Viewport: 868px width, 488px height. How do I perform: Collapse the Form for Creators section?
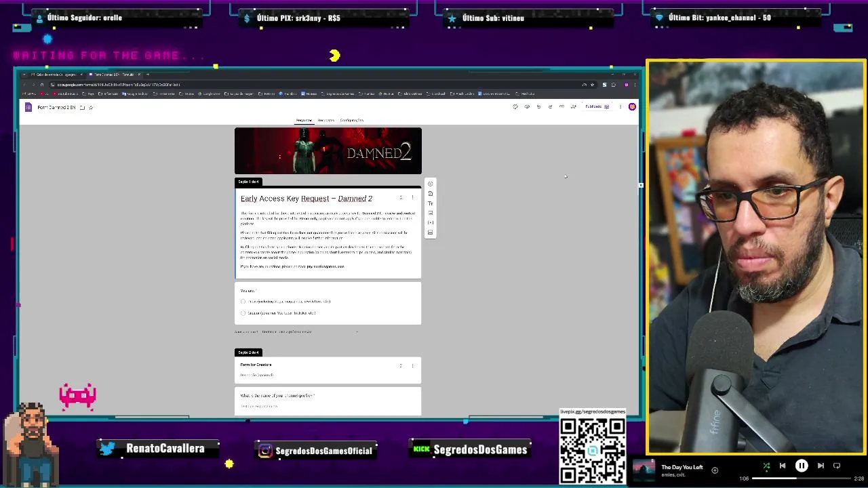401,366
